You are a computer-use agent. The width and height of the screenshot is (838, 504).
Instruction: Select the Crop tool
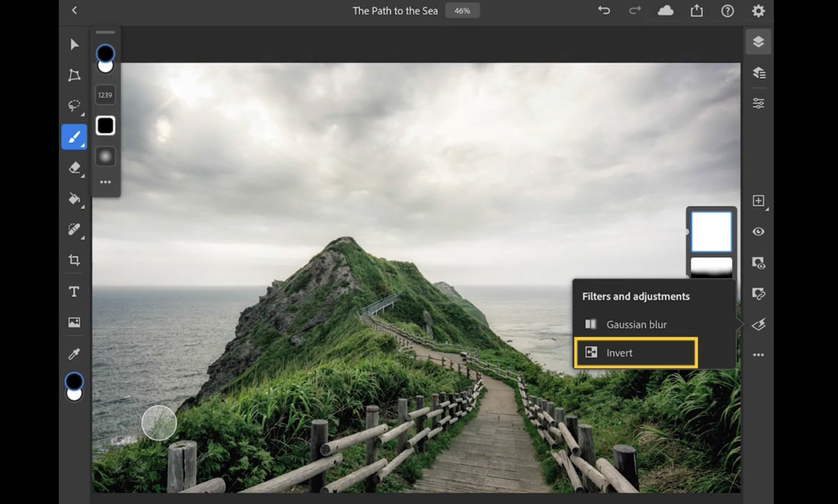click(x=74, y=260)
